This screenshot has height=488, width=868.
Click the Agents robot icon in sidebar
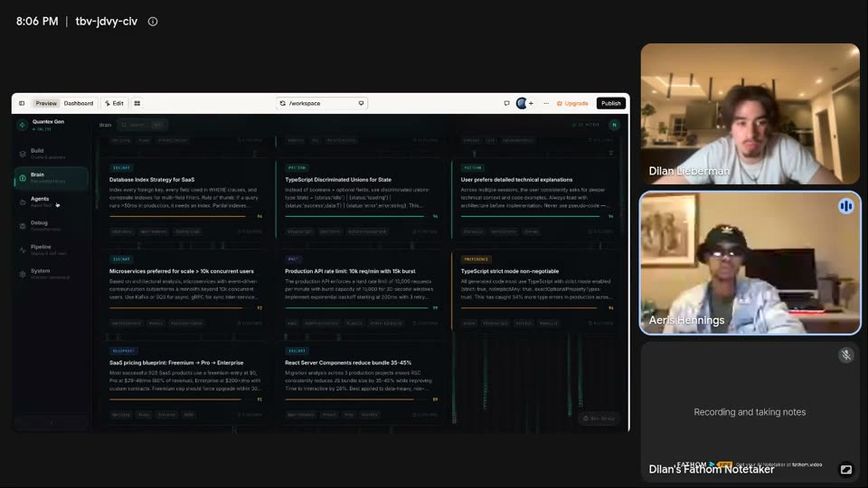23,202
